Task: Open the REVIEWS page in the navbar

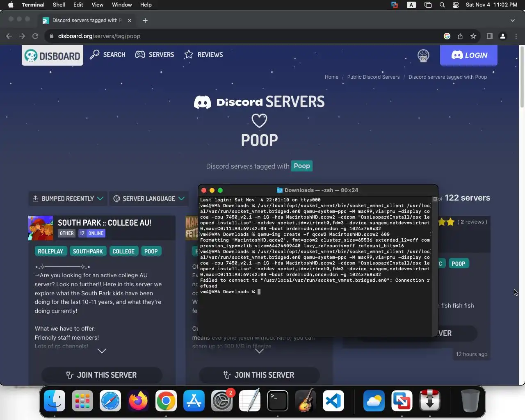Action: [x=203, y=55]
